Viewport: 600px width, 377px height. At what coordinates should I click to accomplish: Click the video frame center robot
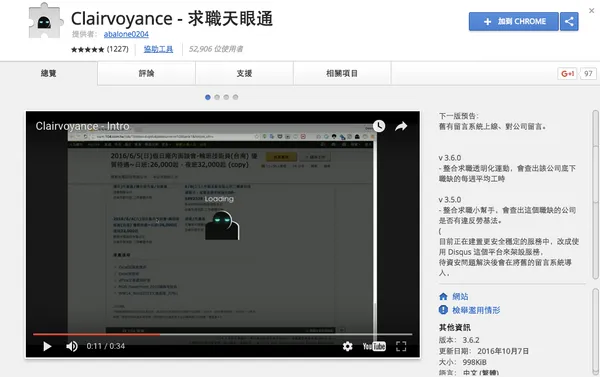coord(222,225)
